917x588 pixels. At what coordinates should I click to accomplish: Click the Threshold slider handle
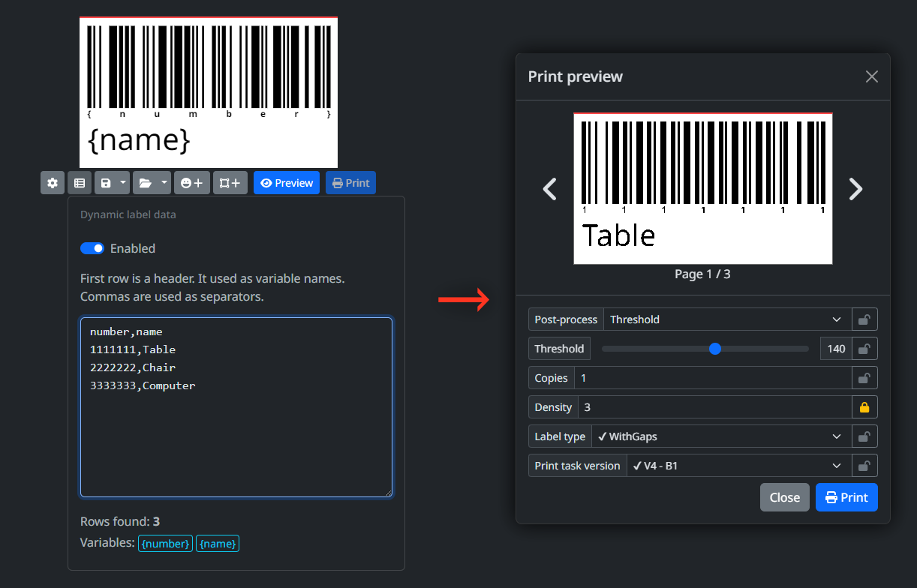[x=715, y=349]
